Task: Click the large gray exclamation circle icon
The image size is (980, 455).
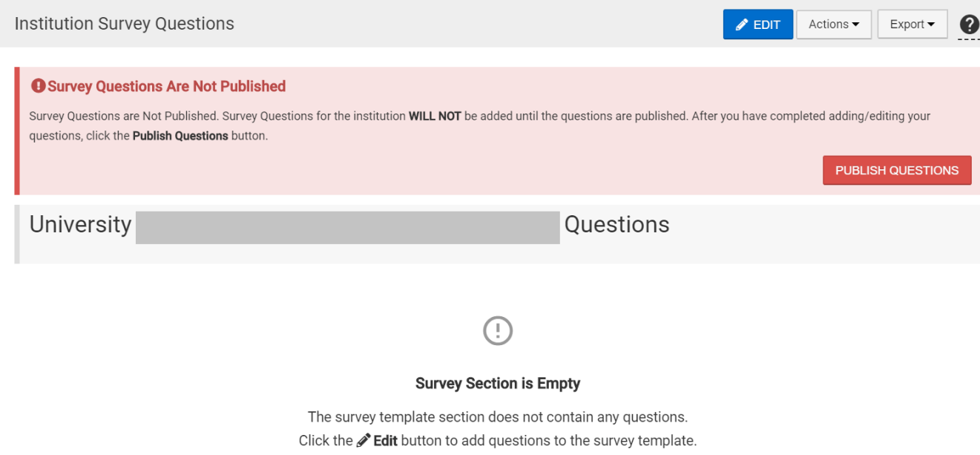Action: point(498,330)
